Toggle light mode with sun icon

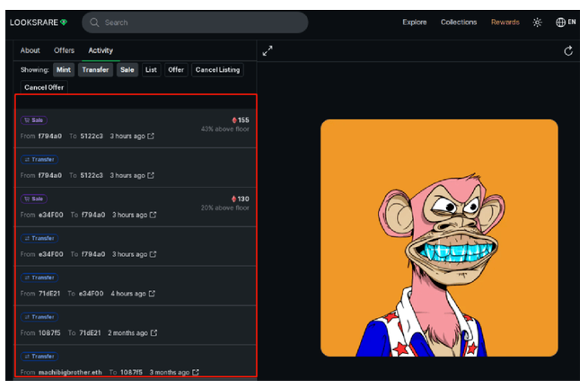(538, 22)
